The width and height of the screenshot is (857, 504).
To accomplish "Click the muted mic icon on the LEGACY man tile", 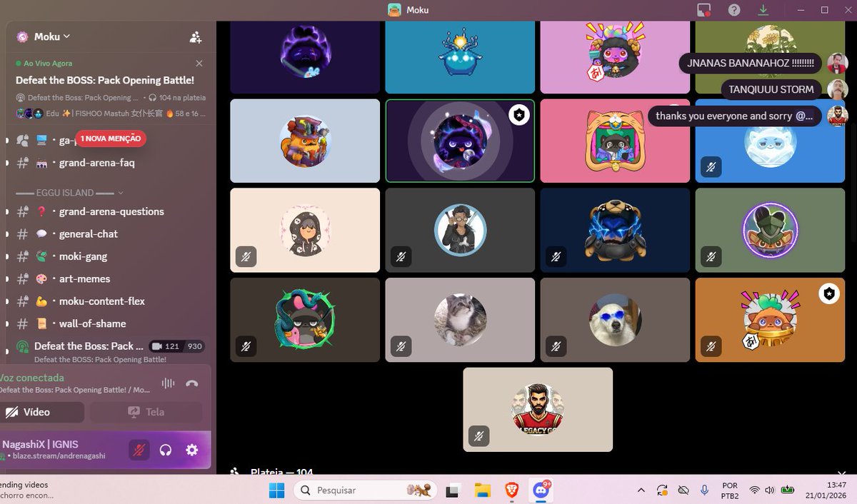I will point(479,435).
